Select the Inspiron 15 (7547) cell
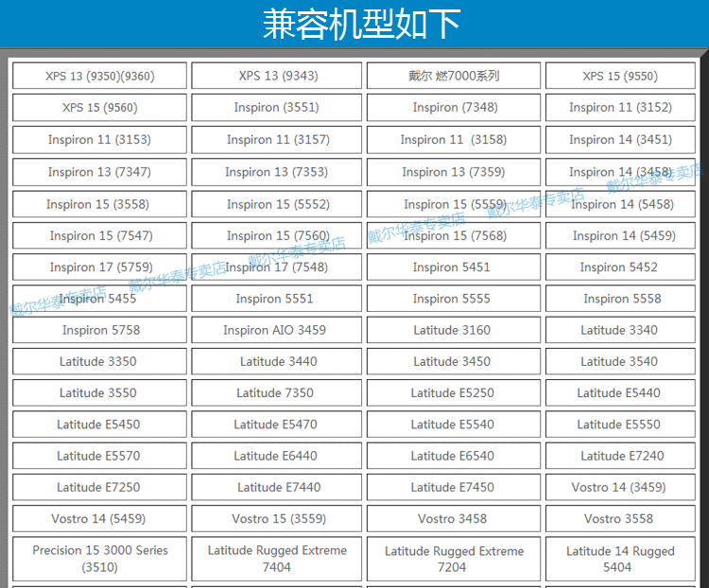Viewport: 709px width, 588px height. point(99,235)
